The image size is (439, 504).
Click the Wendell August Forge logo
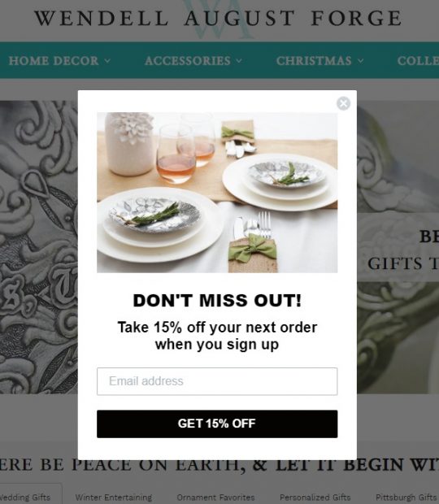218,19
